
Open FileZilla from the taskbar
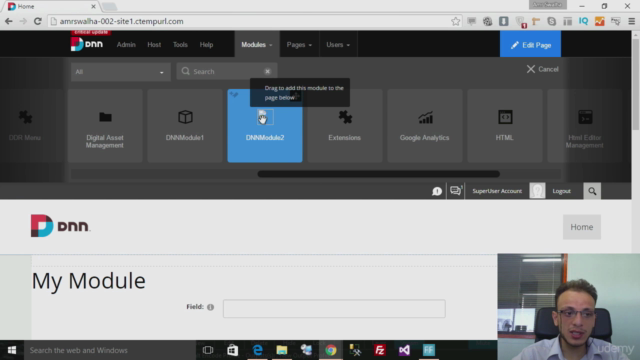click(380, 350)
